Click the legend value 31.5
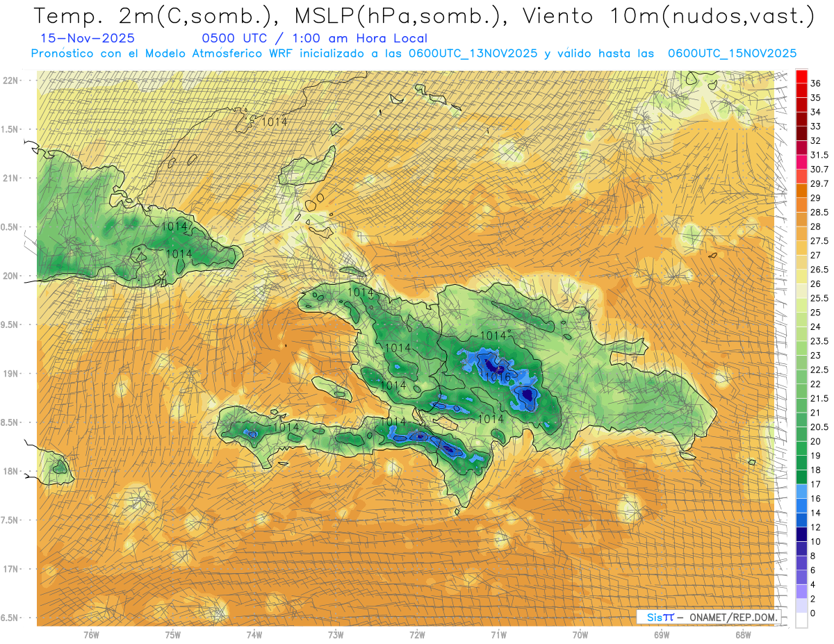This screenshot has width=834, height=644. [819, 155]
